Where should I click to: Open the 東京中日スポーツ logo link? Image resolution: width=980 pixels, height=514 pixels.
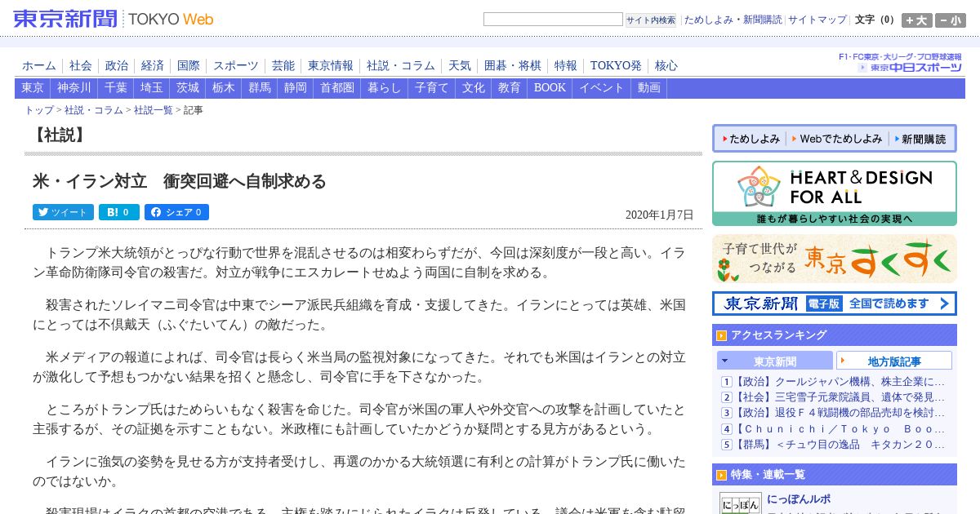pos(910,67)
